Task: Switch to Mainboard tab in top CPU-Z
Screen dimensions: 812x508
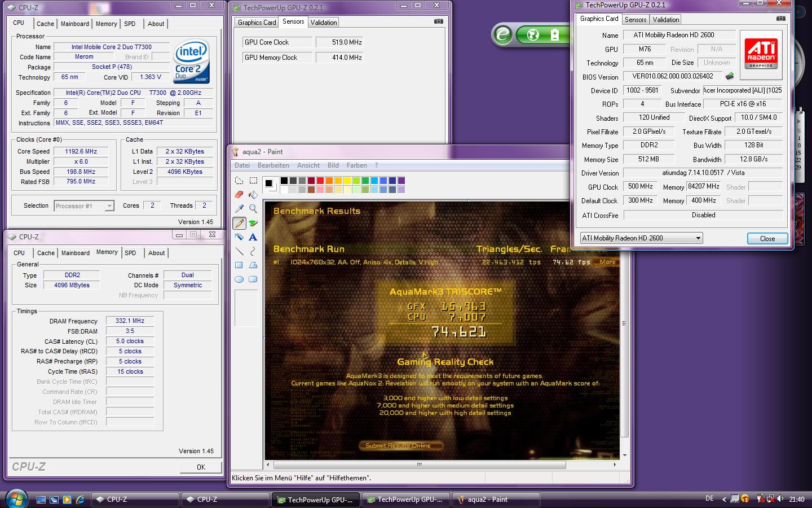Action: [x=75, y=24]
